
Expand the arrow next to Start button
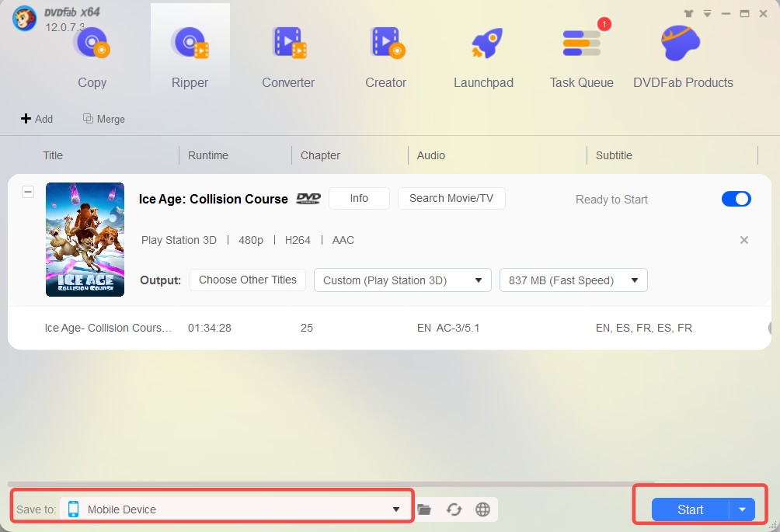pos(742,509)
